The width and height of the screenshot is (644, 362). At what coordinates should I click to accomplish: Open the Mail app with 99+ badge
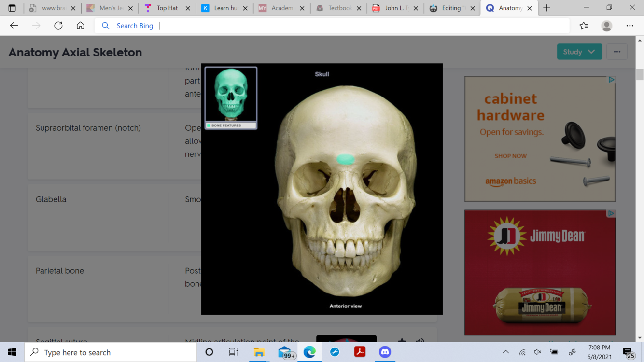[285, 352]
